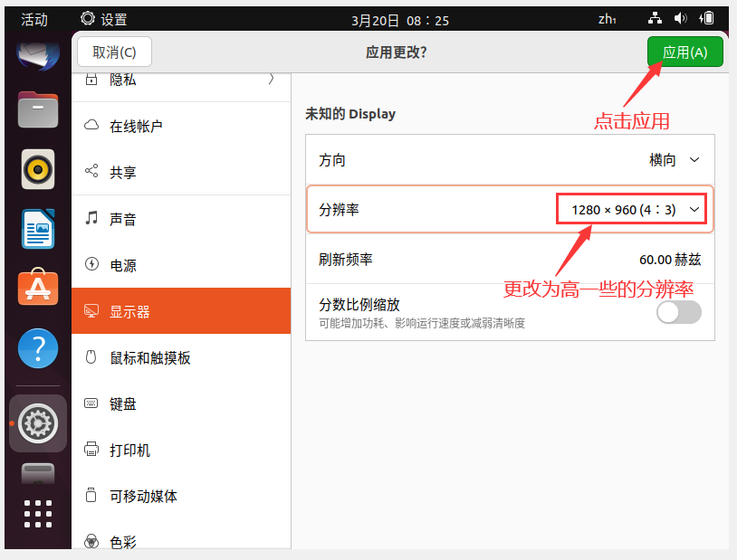Open Removable Media (可移动媒体) panel

pos(181,496)
